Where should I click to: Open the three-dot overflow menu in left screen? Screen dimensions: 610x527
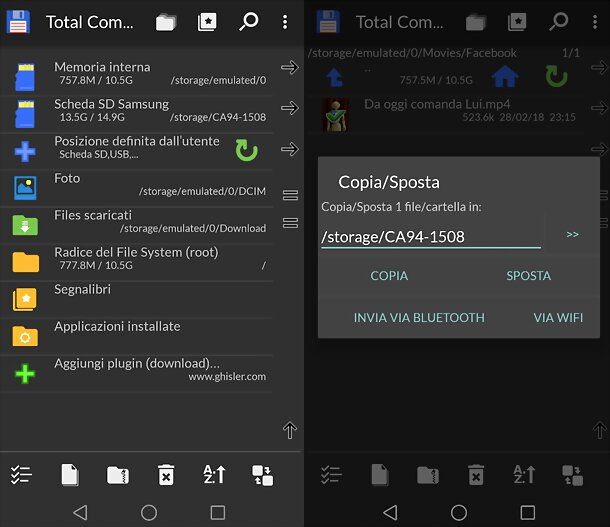click(285, 22)
